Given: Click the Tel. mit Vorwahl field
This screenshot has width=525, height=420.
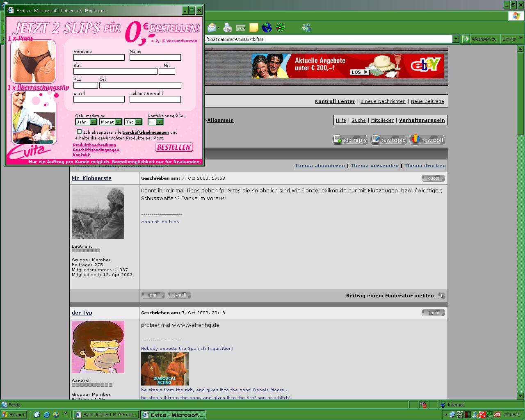Looking at the screenshot, I should click(155, 99).
